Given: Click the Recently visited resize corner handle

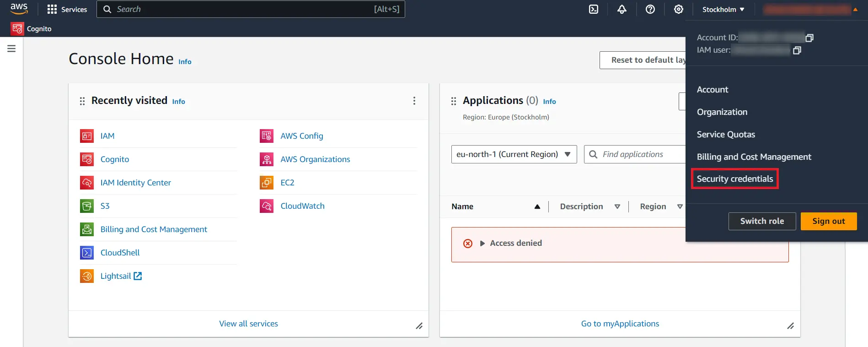Looking at the screenshot, I should [x=419, y=326].
